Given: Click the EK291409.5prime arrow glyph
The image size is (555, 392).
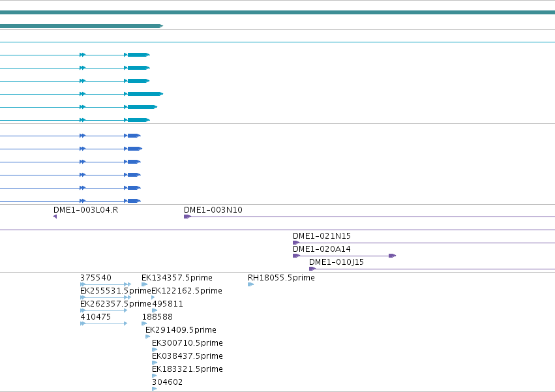Looking at the screenshot, I should coord(148,337).
